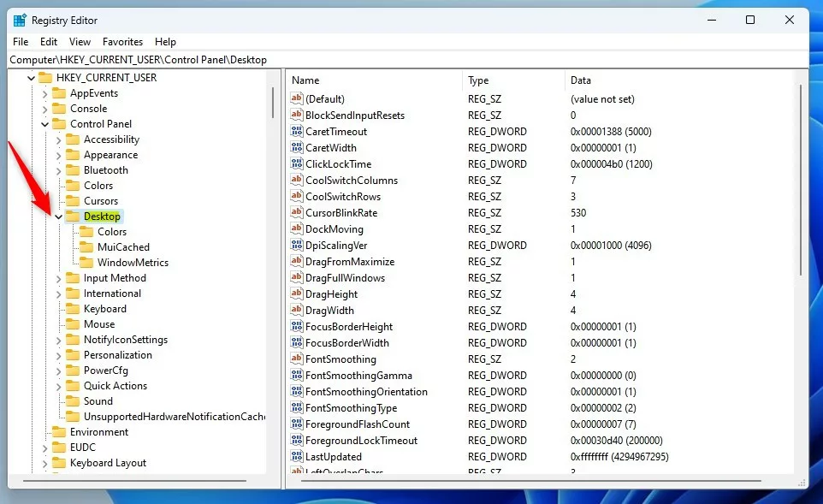Screen dimensions: 823x504
Task: Select the NotifyIconSettings key
Action: point(126,340)
